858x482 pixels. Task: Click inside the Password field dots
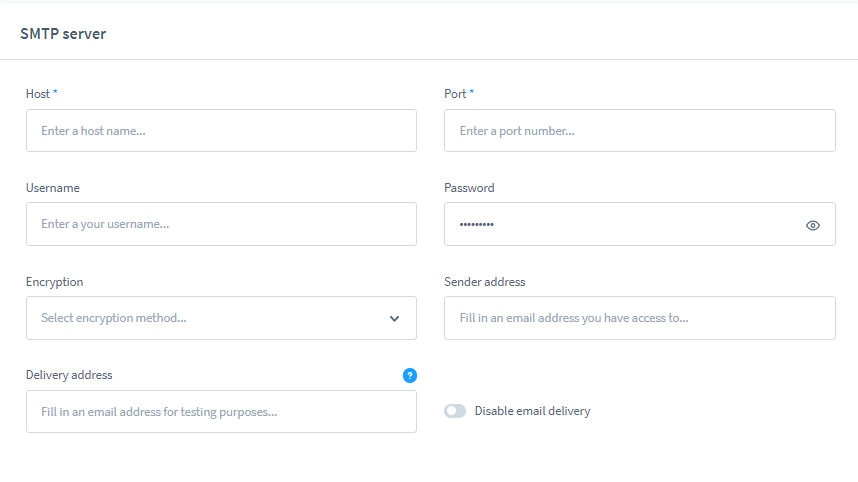click(x=477, y=225)
